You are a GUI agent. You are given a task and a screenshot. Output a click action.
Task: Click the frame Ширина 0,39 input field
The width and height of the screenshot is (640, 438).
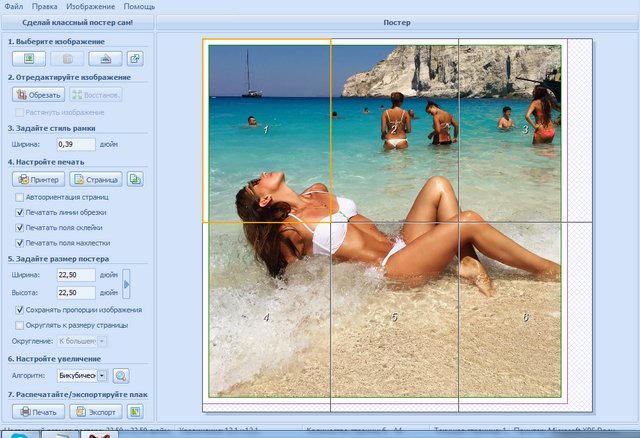(76, 145)
